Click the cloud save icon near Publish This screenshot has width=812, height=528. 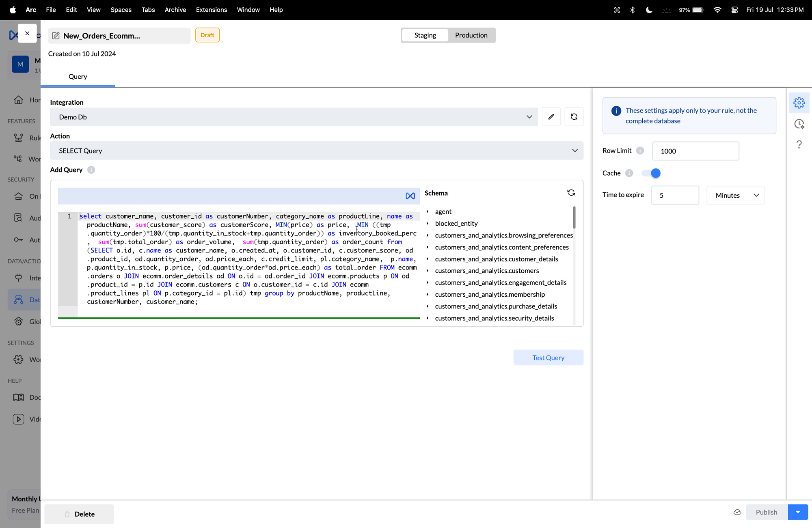[x=737, y=512]
